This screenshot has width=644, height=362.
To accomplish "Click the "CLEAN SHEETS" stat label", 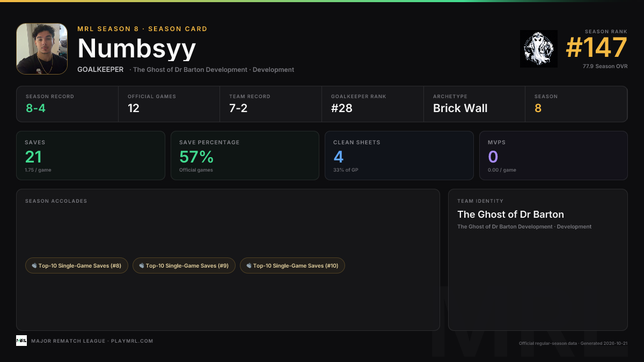I will (357, 143).
